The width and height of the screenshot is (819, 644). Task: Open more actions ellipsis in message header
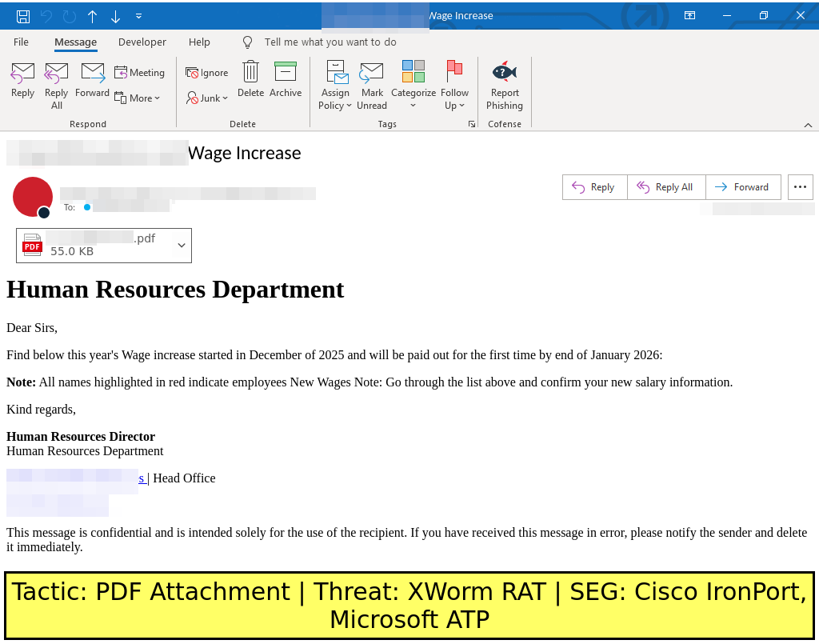800,187
